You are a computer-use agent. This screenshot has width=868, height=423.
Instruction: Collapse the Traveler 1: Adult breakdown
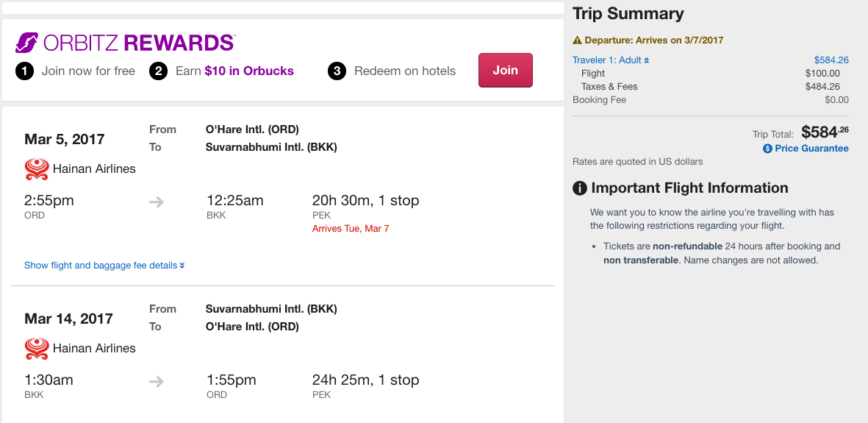click(611, 60)
